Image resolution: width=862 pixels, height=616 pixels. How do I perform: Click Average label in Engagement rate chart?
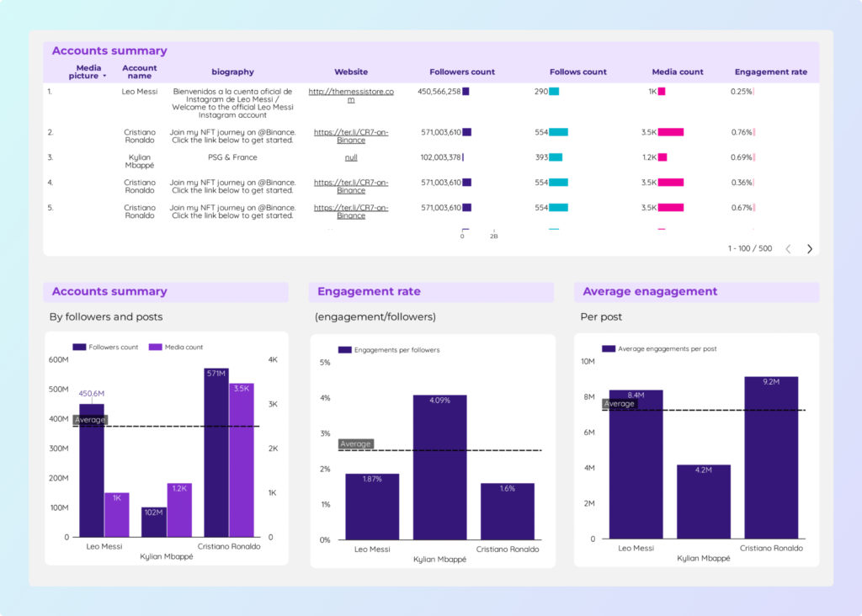pos(355,444)
